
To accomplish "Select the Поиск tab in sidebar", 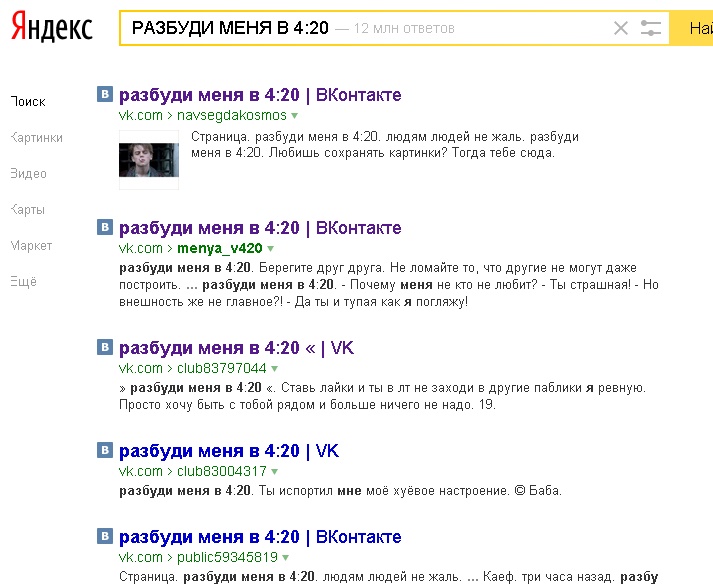I will point(28,101).
